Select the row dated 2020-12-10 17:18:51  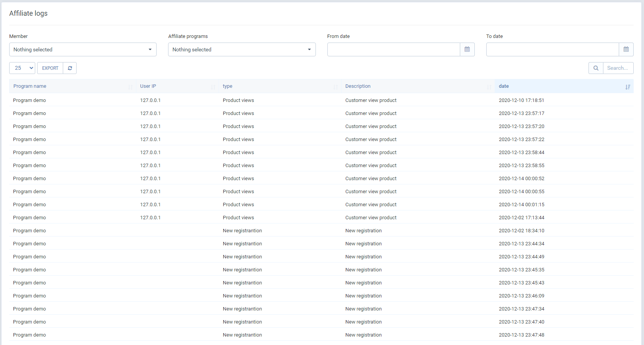click(x=521, y=100)
